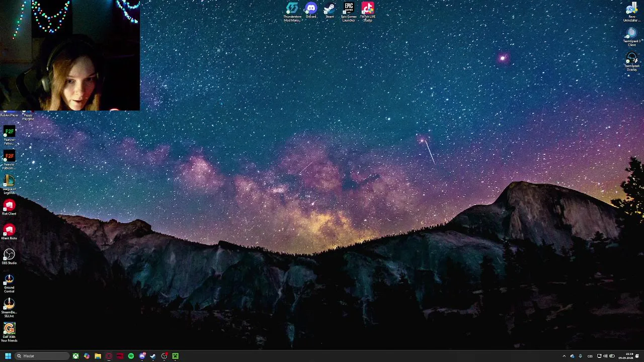The image size is (644, 362).
Task: Open network settings from the tray
Action: pos(599,356)
